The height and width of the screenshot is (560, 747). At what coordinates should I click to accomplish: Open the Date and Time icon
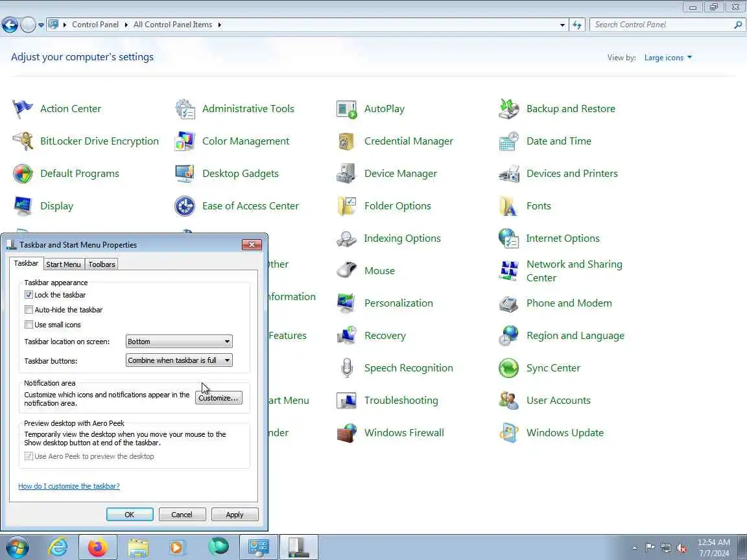509,141
